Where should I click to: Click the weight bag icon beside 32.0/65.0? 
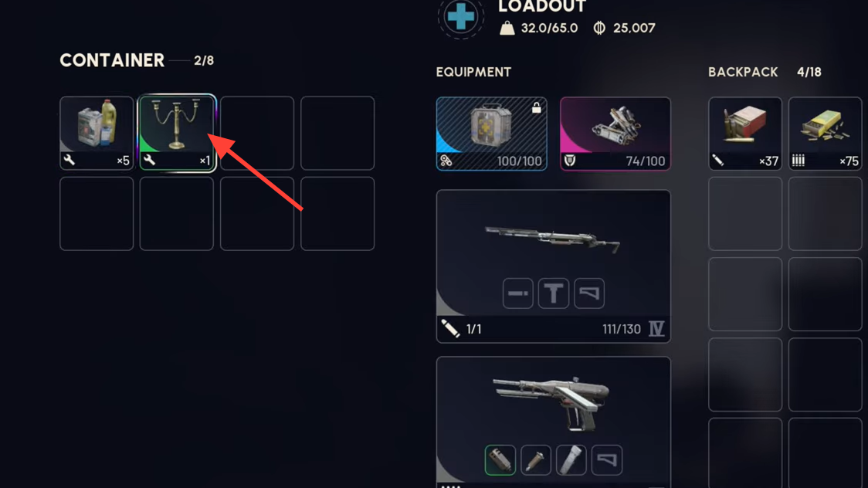(x=507, y=28)
